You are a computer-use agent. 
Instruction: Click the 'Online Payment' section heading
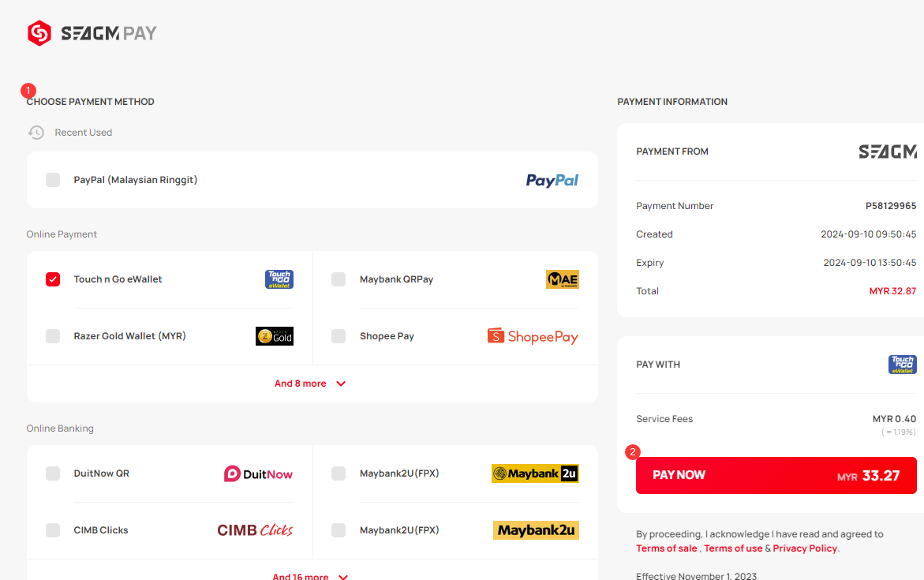point(62,234)
